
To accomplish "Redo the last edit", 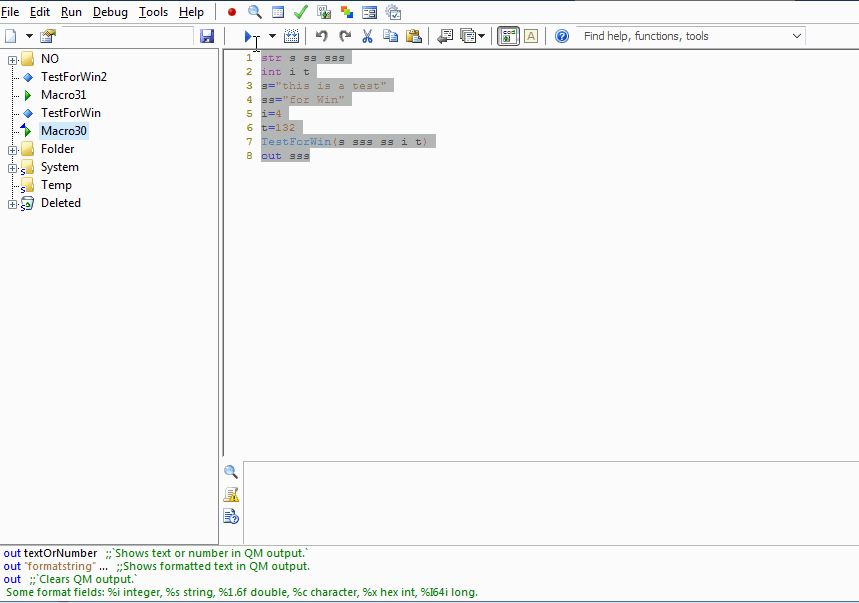I will pyautogui.click(x=345, y=36).
